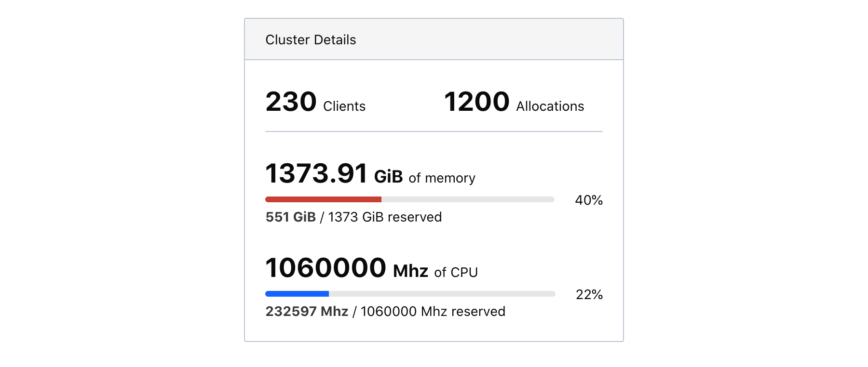Click the grey unfilled memory bar portion
This screenshot has height=367, width=868.
pos(468,199)
